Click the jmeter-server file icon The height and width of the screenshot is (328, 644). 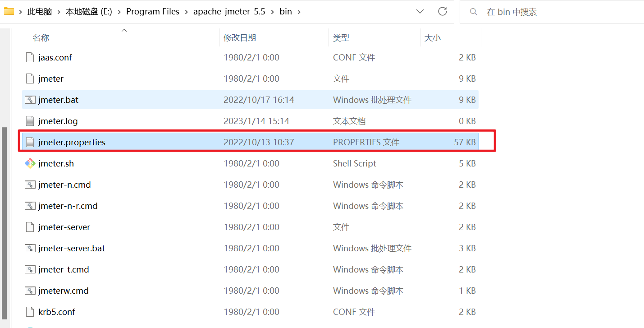[x=30, y=227]
